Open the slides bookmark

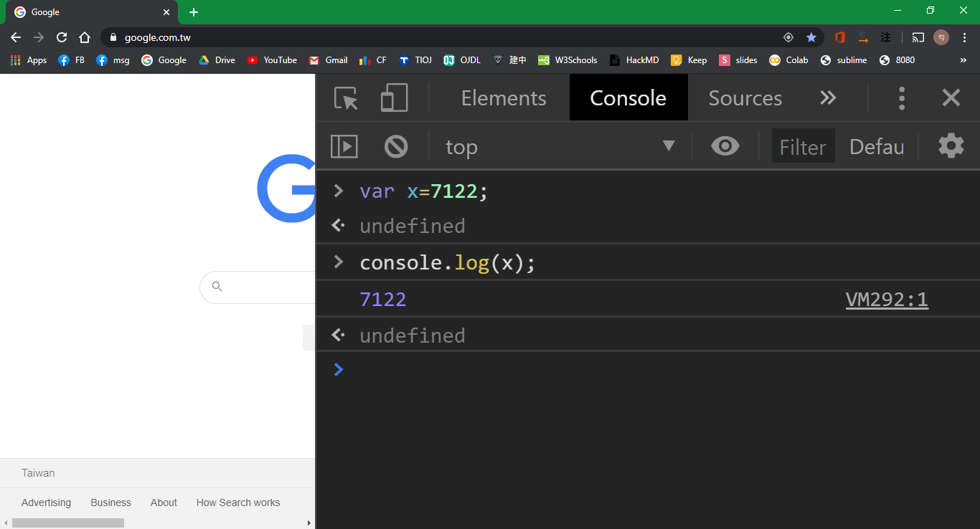[x=738, y=60]
